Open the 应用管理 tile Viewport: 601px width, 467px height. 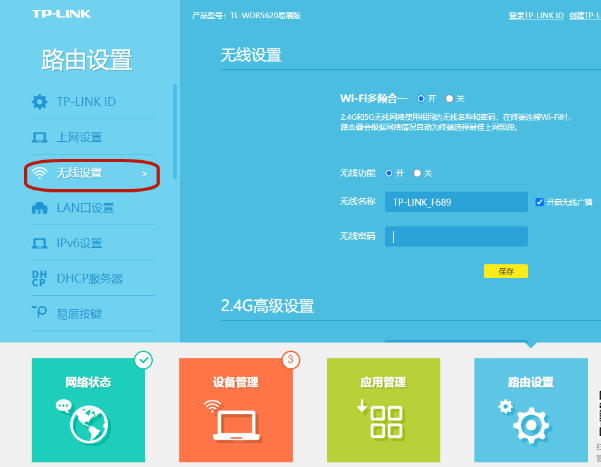click(x=383, y=410)
